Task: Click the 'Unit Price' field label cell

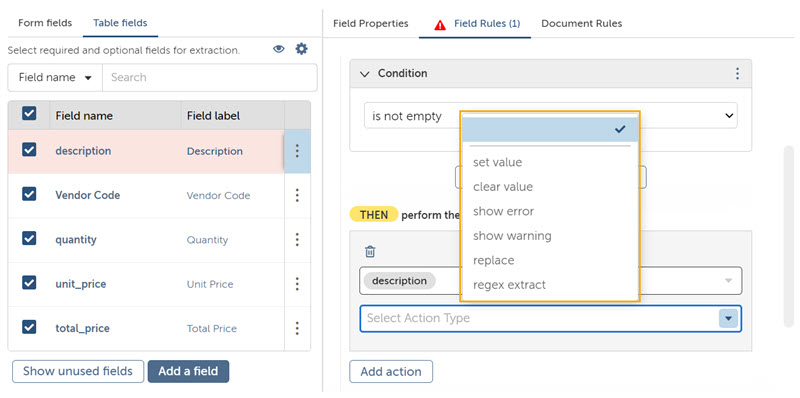Action: [x=210, y=284]
